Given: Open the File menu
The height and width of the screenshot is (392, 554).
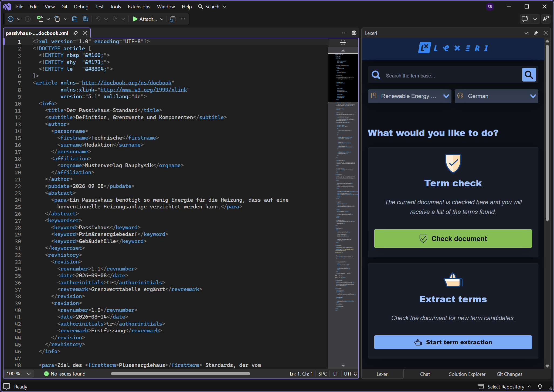Looking at the screenshot, I should (x=20, y=7).
